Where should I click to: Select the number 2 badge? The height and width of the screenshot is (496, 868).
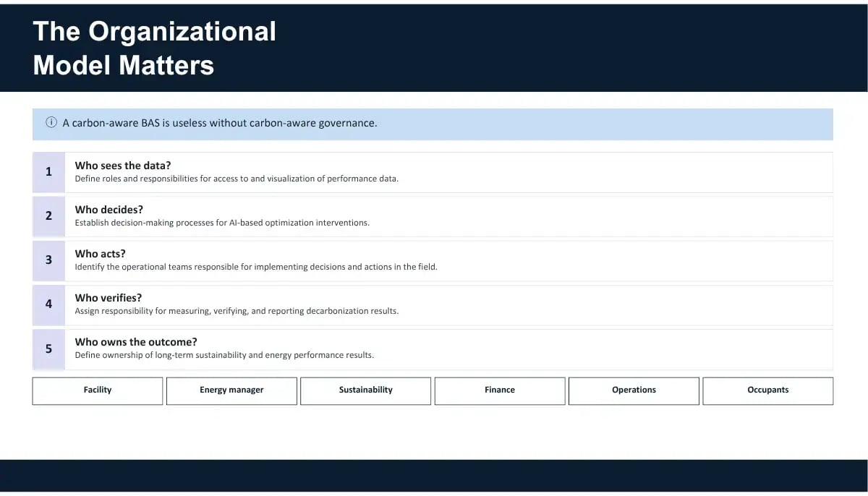click(48, 216)
